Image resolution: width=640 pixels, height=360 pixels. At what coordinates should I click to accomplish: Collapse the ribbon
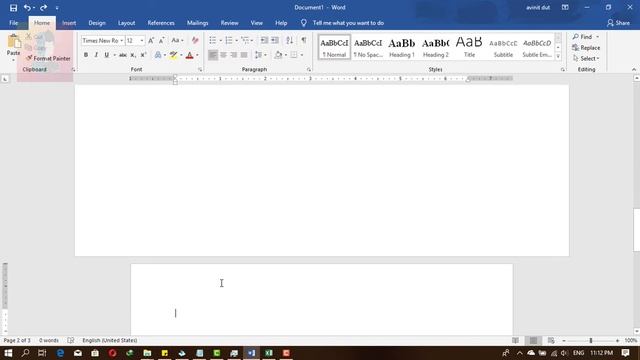click(x=633, y=69)
